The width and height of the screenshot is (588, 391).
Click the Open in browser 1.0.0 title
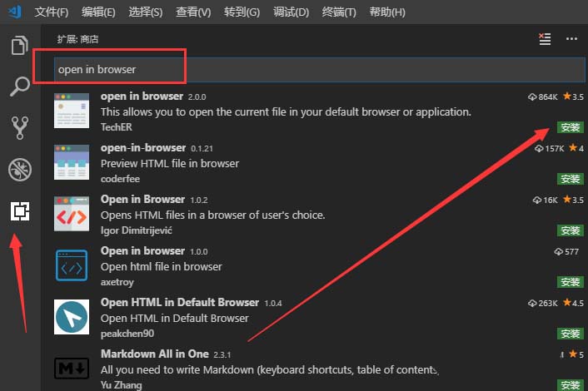pyautogui.click(x=142, y=251)
